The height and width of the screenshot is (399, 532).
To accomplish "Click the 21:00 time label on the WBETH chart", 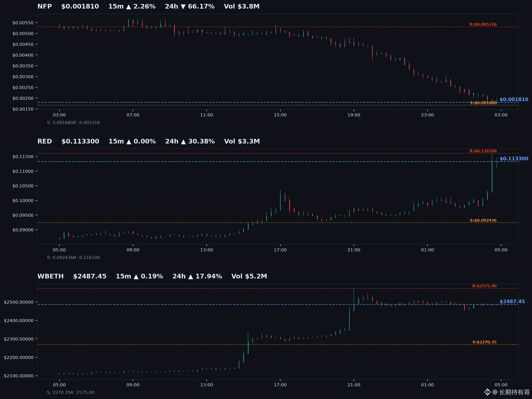I will 354,385.
